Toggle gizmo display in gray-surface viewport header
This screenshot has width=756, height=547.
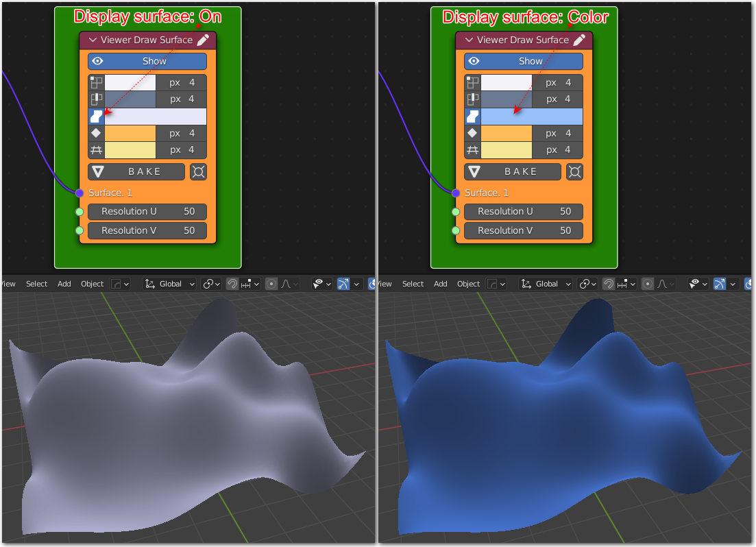[343, 284]
